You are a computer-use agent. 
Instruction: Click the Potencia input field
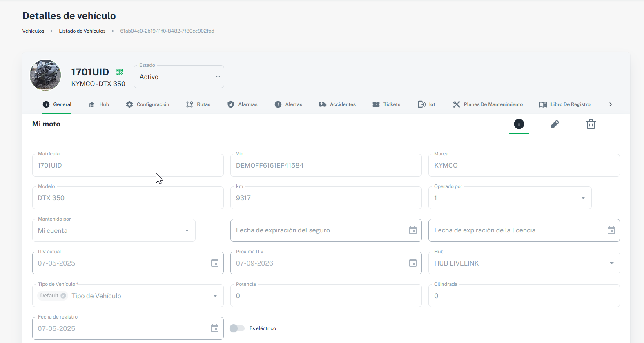[326, 296]
